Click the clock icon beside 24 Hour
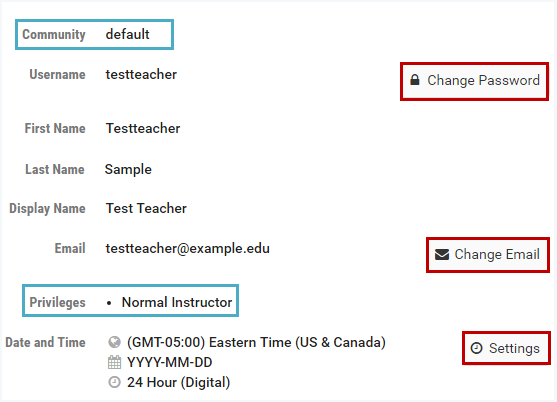 (x=114, y=382)
